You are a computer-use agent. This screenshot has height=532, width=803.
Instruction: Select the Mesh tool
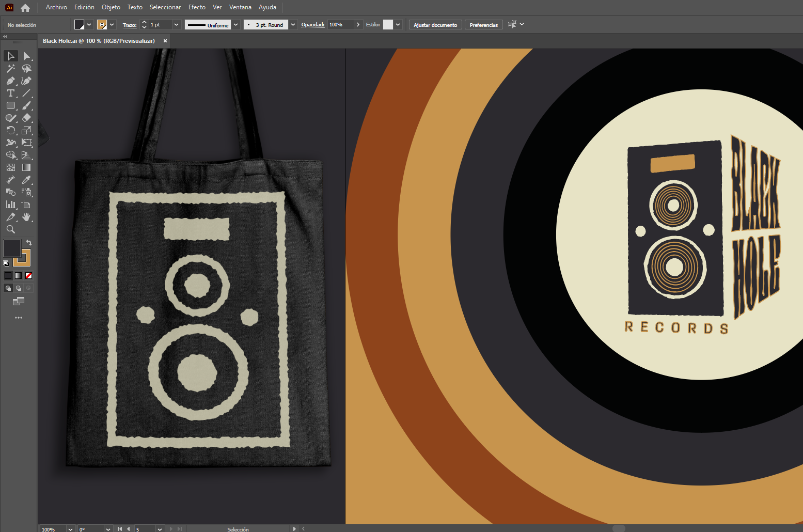pos(11,167)
